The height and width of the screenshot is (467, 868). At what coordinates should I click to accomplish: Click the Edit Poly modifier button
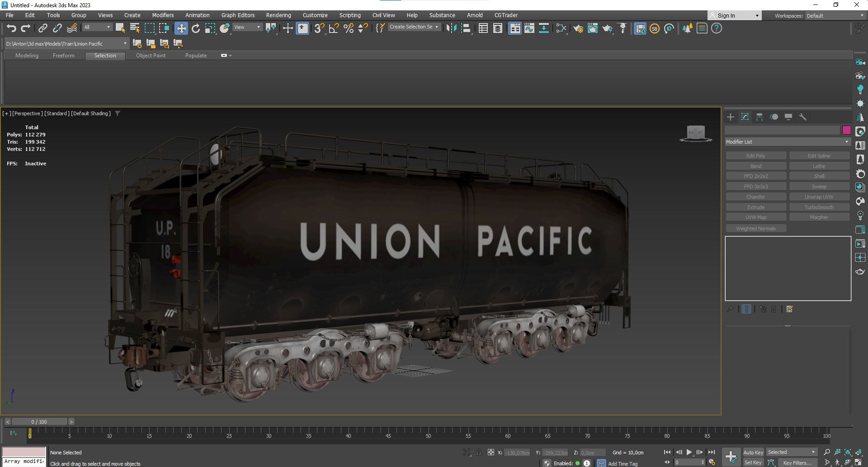[x=756, y=156]
